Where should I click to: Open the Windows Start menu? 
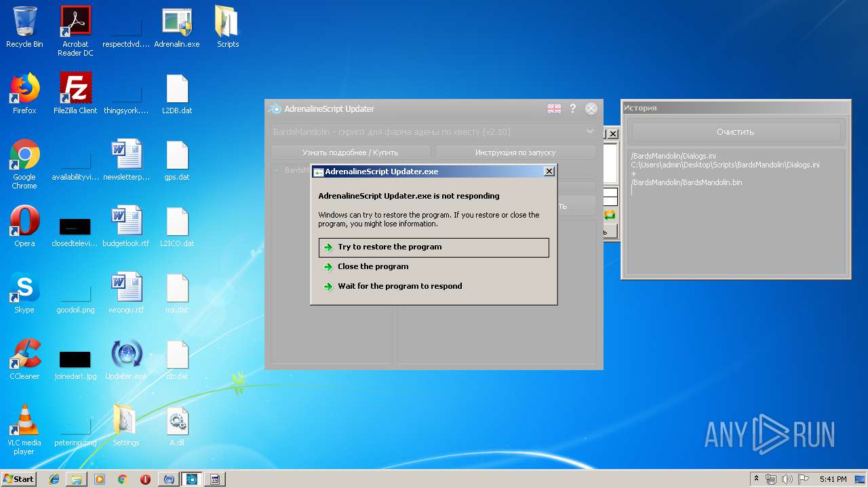[x=18, y=479]
